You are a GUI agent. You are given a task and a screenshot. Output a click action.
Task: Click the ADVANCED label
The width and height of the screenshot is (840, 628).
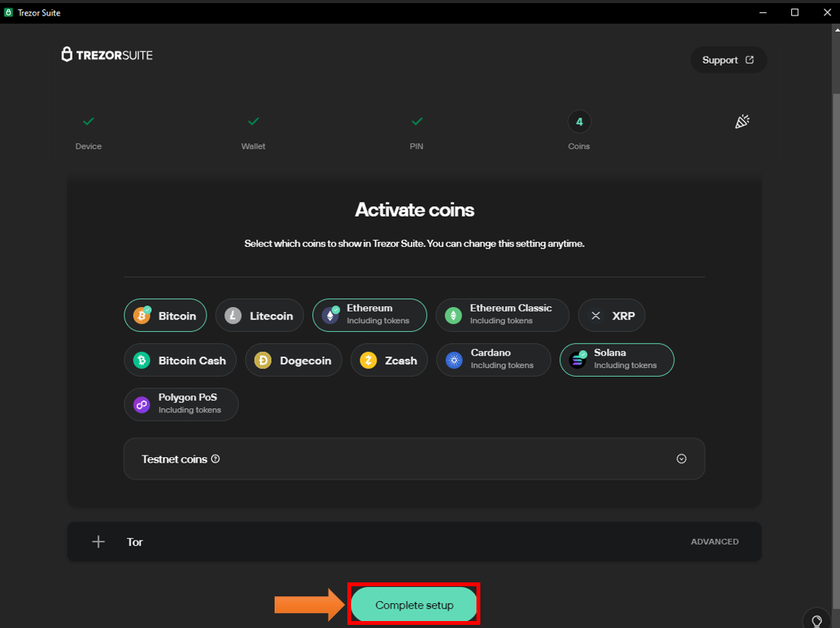click(x=715, y=541)
